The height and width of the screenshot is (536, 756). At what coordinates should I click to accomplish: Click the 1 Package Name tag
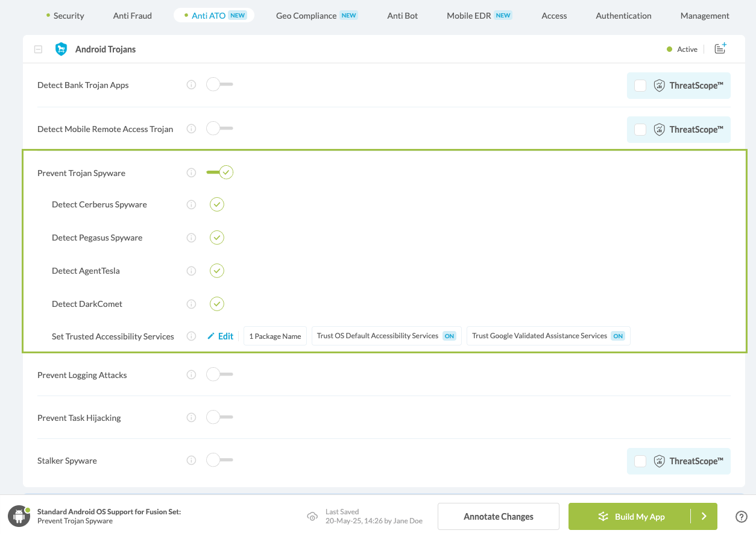click(275, 336)
